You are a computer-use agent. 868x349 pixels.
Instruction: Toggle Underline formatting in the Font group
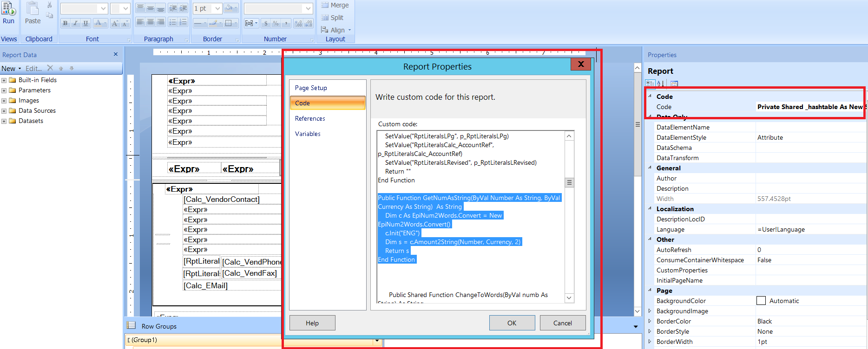pos(85,23)
